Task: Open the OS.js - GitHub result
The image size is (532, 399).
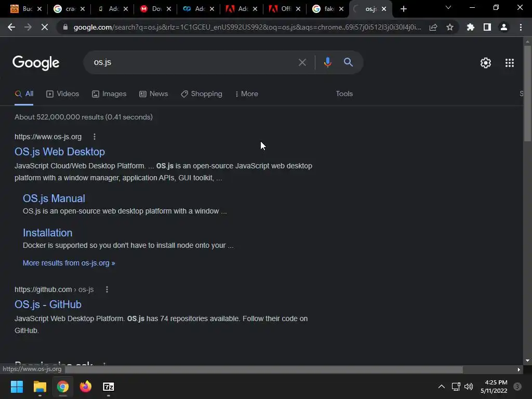Action: pos(48,304)
